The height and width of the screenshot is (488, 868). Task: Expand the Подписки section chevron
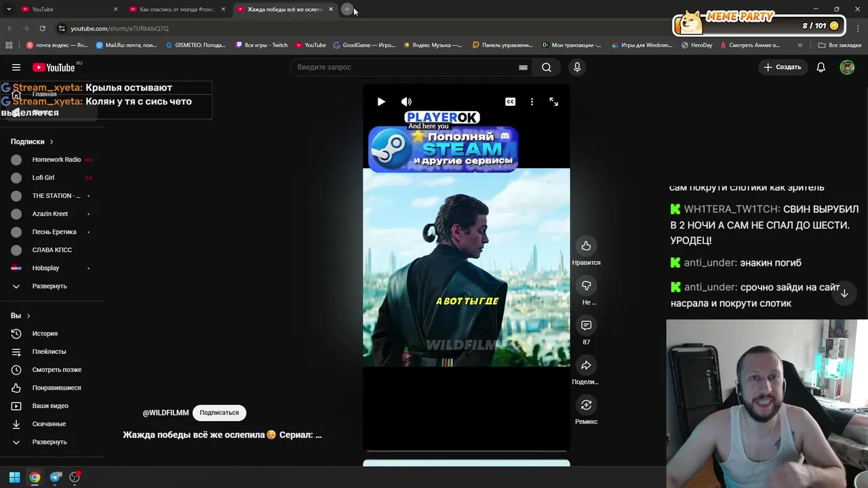[x=51, y=142]
